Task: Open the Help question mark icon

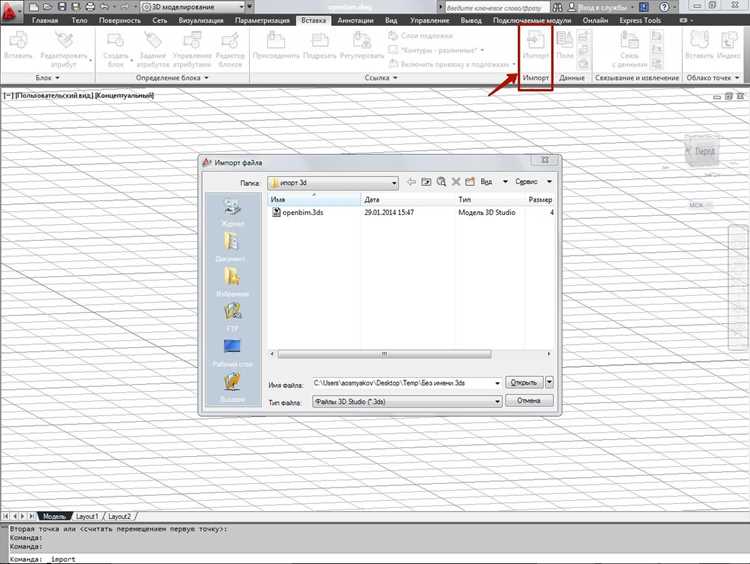Action: coord(664,7)
